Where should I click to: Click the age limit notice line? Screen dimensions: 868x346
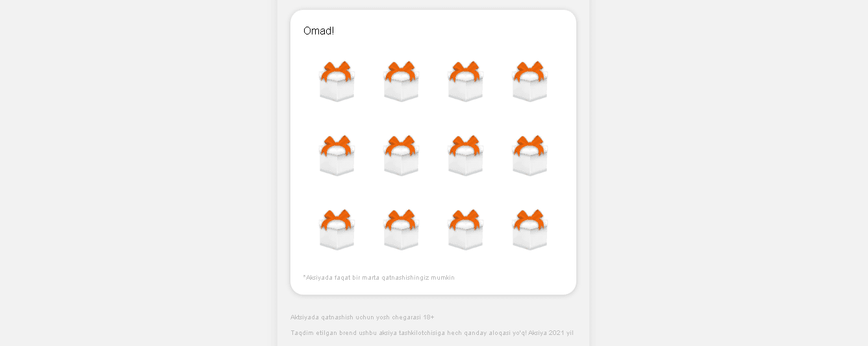(363, 317)
